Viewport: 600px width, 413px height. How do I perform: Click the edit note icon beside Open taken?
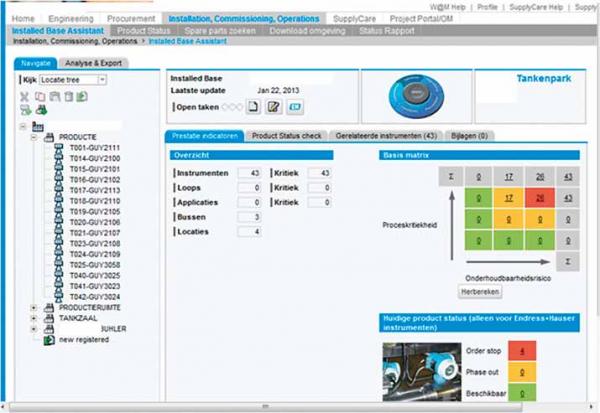(x=271, y=107)
